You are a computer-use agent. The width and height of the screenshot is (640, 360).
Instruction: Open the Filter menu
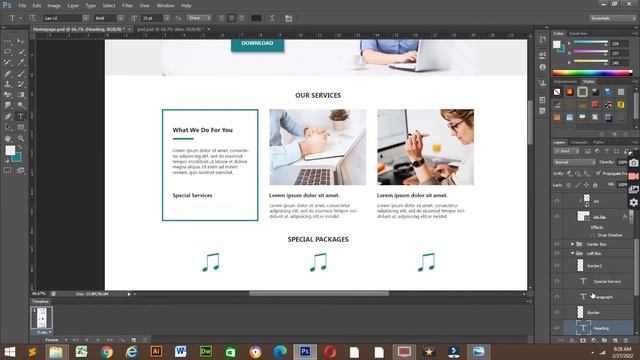pyautogui.click(x=127, y=6)
